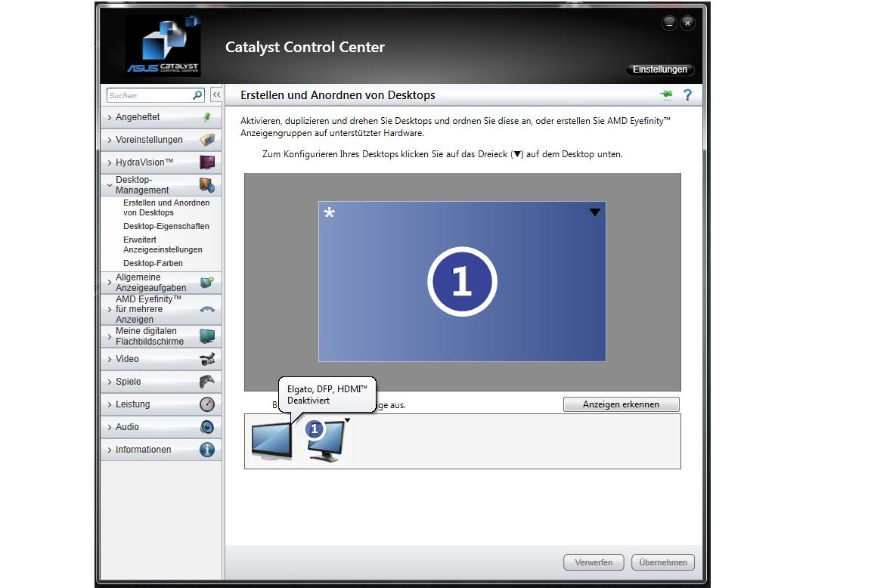Expand the HydraVision section
This screenshot has height=588, width=871.
(x=161, y=162)
